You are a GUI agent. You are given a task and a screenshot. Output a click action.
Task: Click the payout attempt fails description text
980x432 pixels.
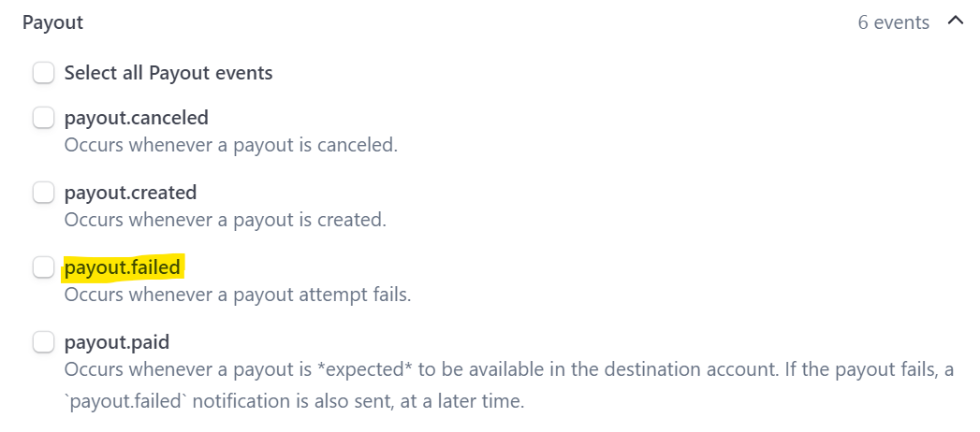[238, 295]
